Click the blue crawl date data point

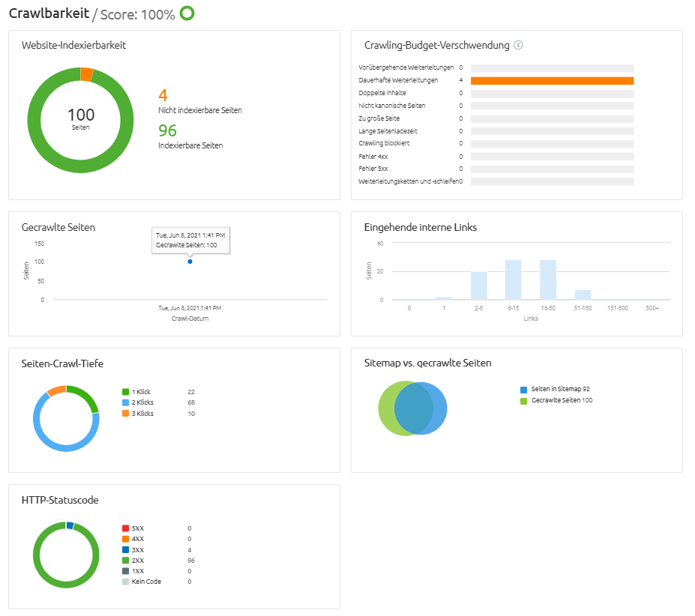tap(190, 262)
